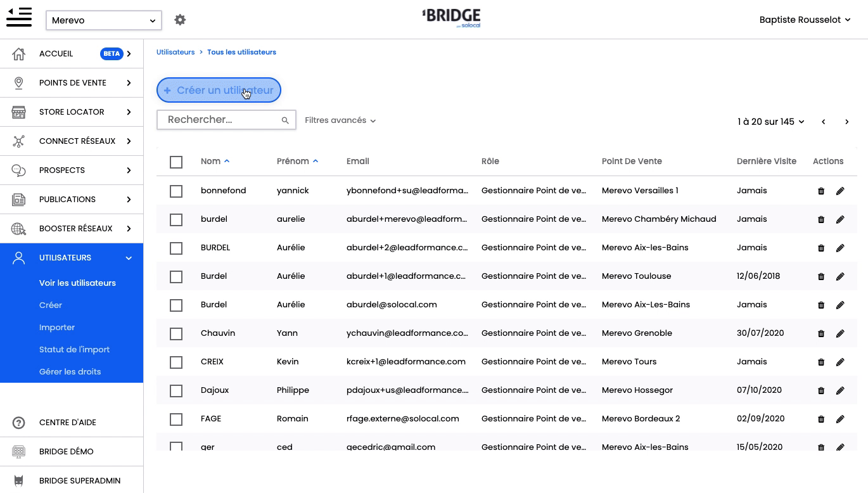868x493 pixels.
Task: Open the Créer submenu item
Action: [51, 305]
